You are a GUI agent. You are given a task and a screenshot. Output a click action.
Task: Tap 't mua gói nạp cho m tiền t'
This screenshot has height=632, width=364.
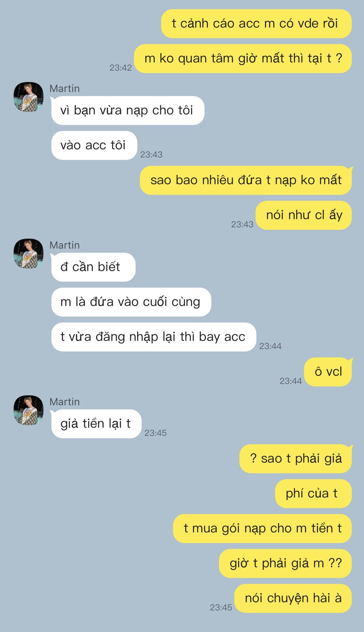coord(262,529)
